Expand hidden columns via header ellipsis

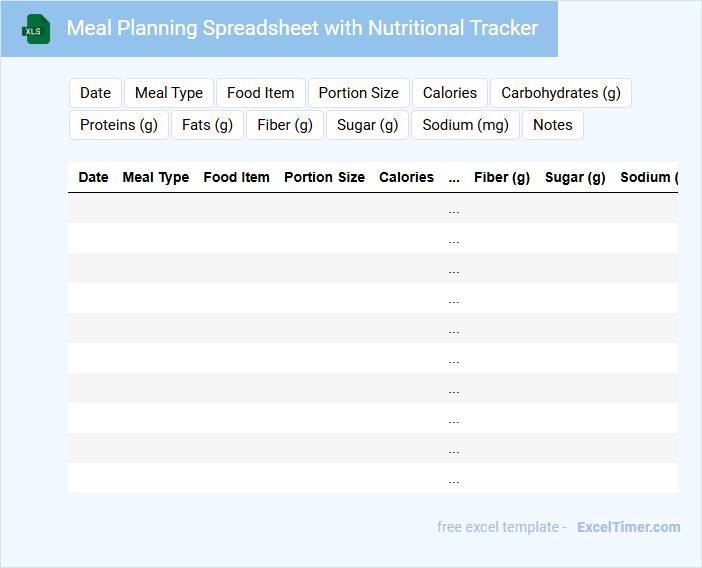(454, 177)
